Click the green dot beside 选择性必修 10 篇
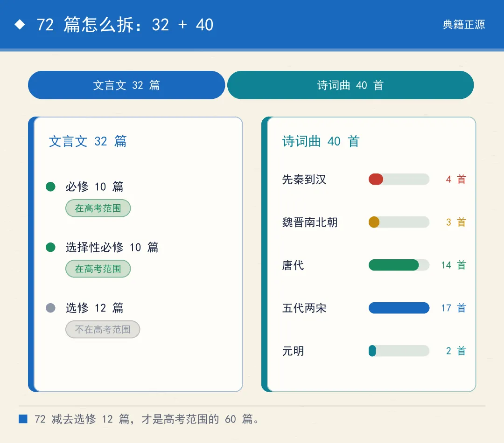The width and height of the screenshot is (504, 443). (x=50, y=247)
